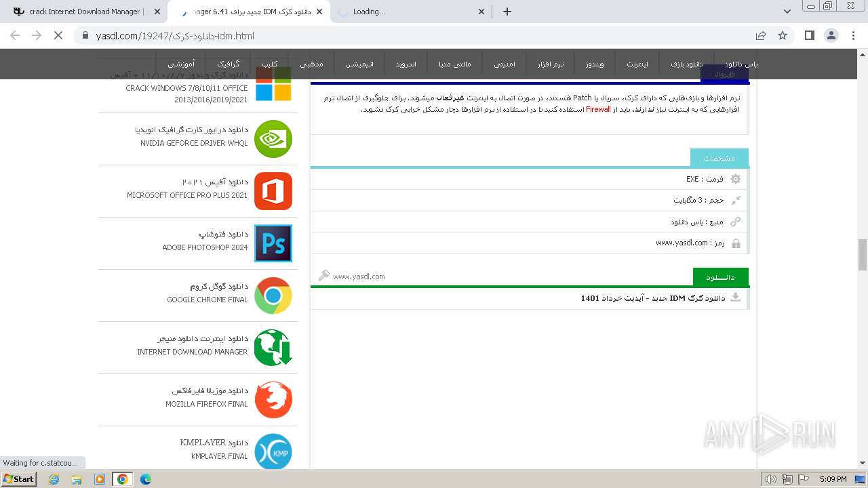The height and width of the screenshot is (488, 868).
Task: Open Windows Explorer folder from taskbar
Action: tap(77, 479)
